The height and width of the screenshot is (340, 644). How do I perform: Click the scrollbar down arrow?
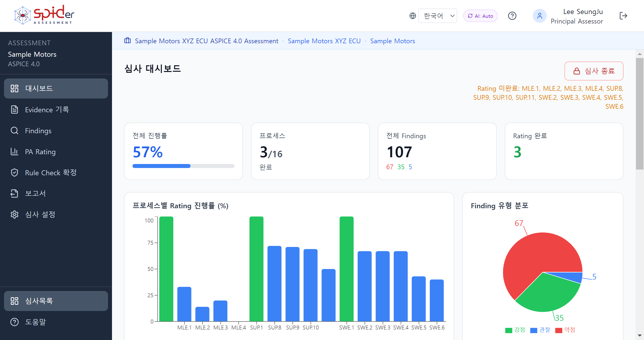click(639, 335)
